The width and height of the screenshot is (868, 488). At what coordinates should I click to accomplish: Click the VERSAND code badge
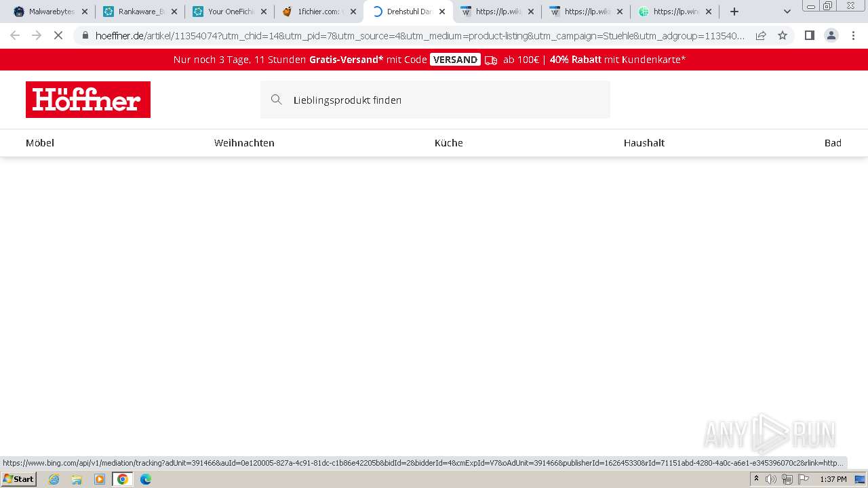(x=455, y=60)
